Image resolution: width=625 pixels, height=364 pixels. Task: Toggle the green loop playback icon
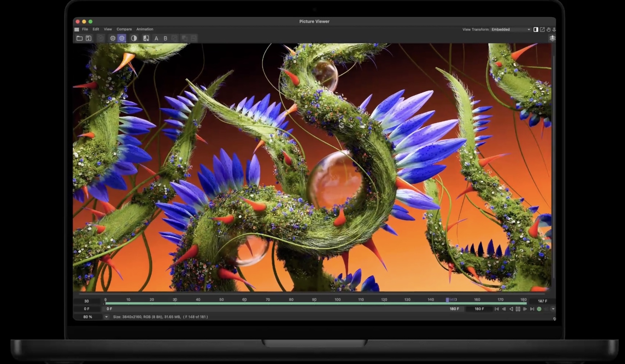539,309
